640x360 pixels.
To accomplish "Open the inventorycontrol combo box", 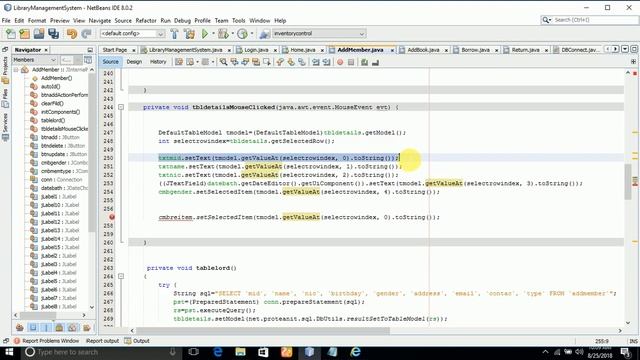I will point(319,33).
